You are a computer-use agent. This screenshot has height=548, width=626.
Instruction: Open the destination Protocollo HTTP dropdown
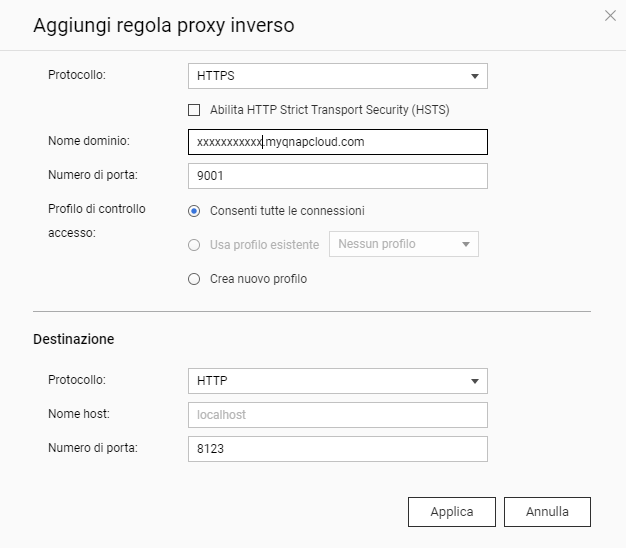click(x=337, y=381)
